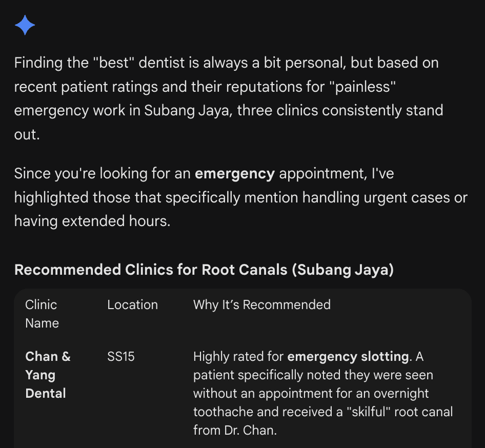Click the bold word "emergency" before "appointment"

pyautogui.click(x=235, y=174)
